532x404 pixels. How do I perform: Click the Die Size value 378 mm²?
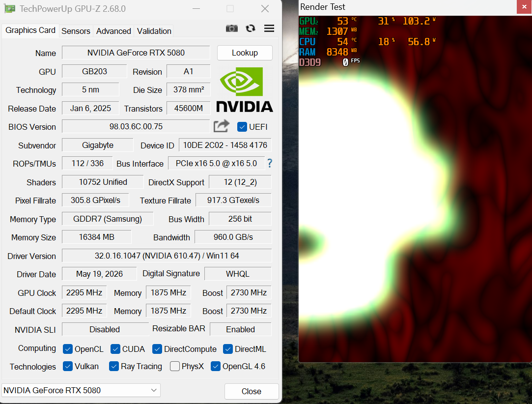[x=188, y=89]
